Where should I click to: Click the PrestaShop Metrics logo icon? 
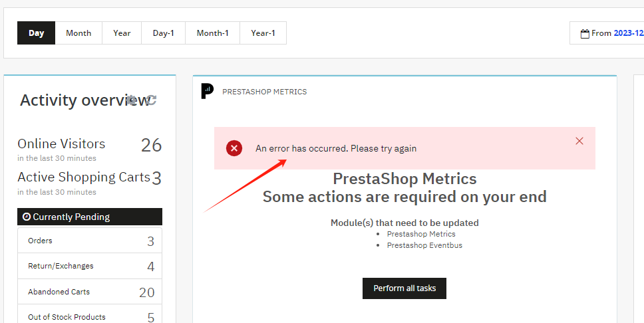[x=208, y=92]
